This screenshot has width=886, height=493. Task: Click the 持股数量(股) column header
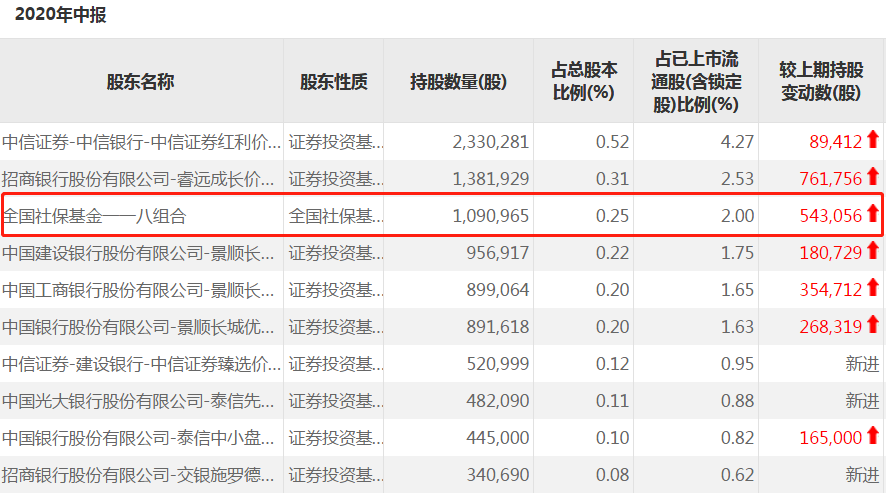coord(458,82)
